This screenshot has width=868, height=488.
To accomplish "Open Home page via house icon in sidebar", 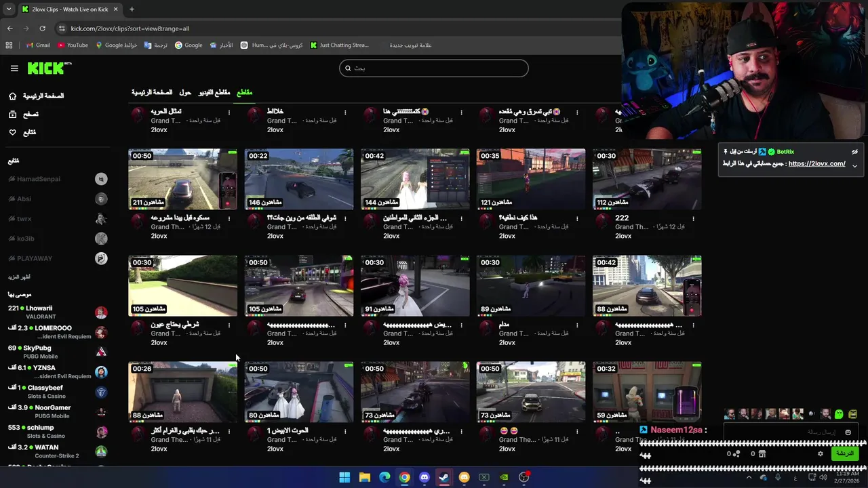I will (12, 96).
